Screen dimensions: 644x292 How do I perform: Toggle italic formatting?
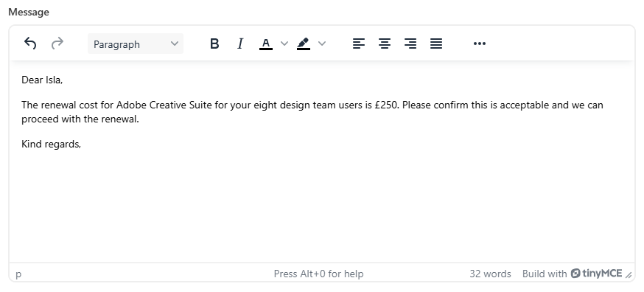240,44
